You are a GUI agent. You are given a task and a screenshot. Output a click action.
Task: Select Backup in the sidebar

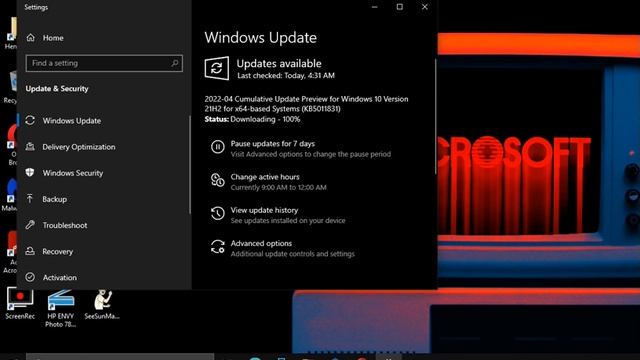pos(55,199)
